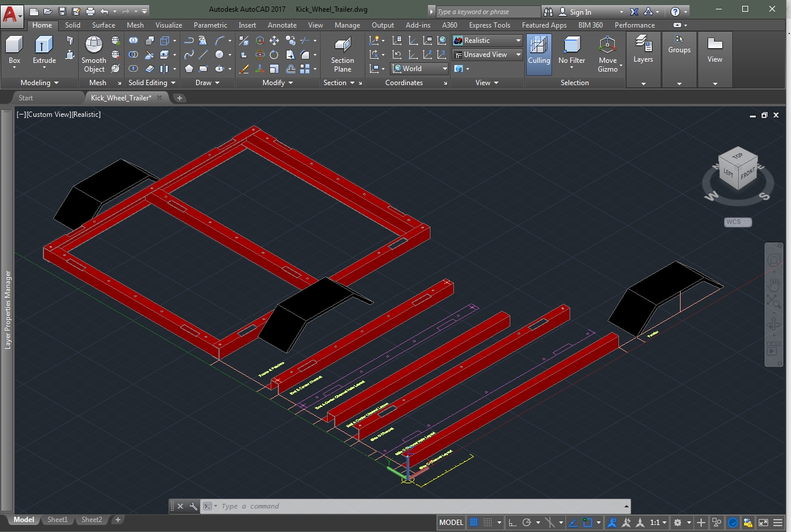Screen dimensions: 791x532
Task: Click the Section Plane tool
Action: pyautogui.click(x=342, y=54)
